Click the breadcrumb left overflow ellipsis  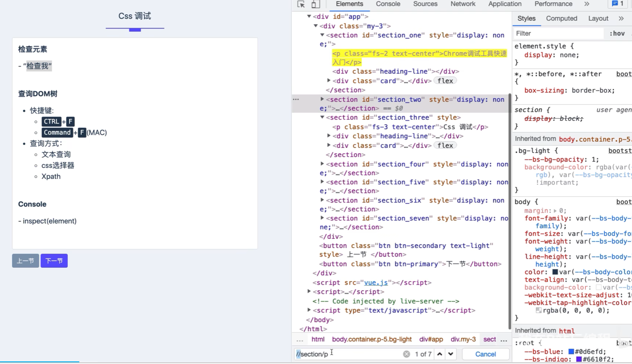point(300,340)
